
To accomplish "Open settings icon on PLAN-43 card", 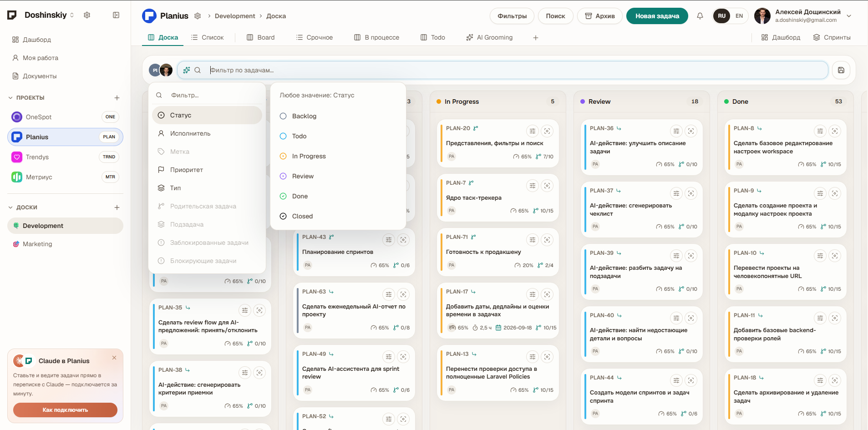I will pyautogui.click(x=389, y=240).
